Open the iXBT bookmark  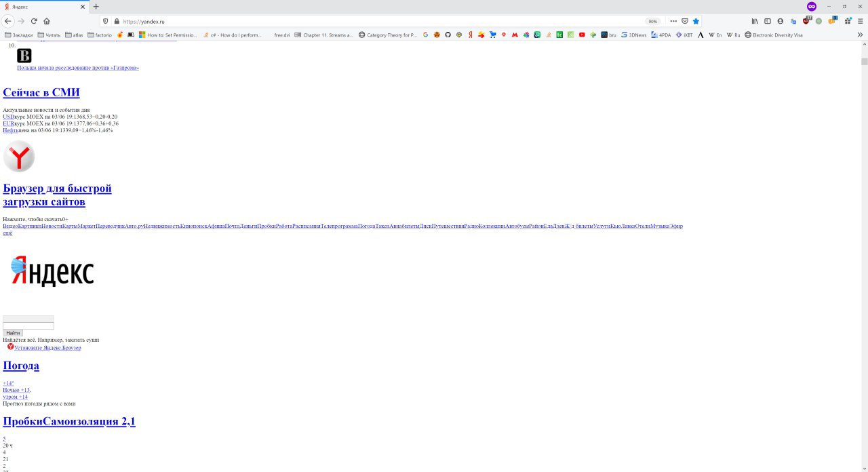684,35
